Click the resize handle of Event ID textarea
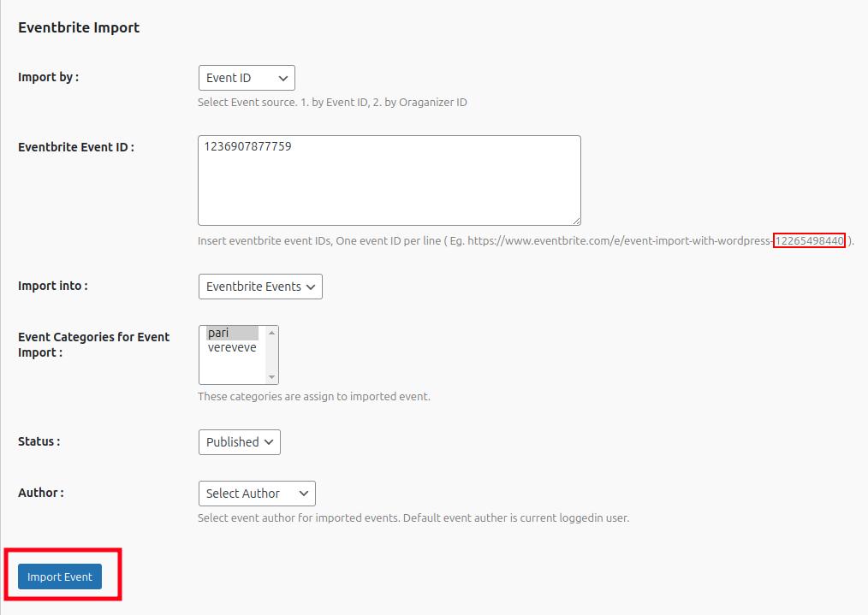This screenshot has height=615, width=868. [576, 221]
